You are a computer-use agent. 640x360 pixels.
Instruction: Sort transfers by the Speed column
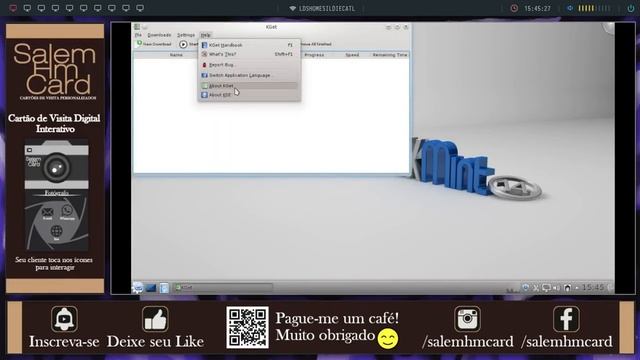[x=352, y=55]
